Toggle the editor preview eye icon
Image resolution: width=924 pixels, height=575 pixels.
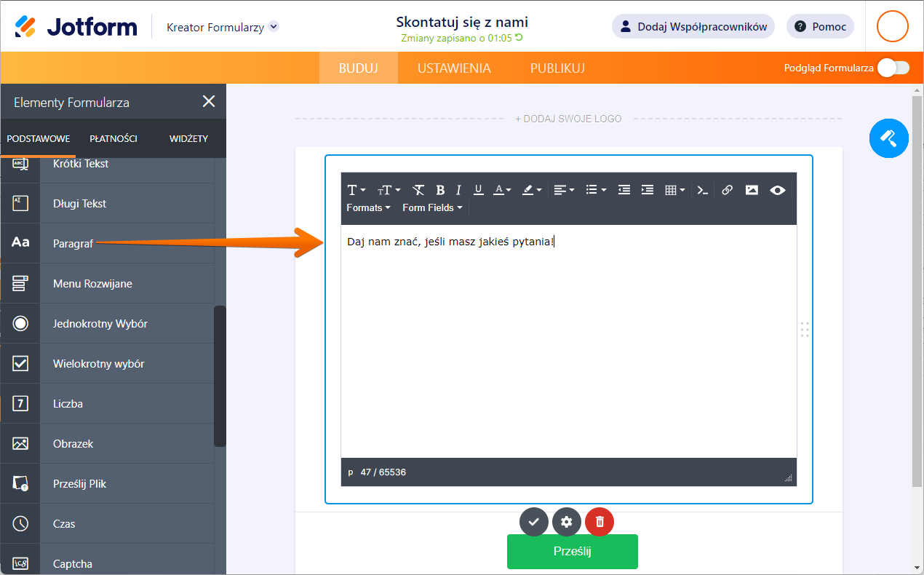777,190
